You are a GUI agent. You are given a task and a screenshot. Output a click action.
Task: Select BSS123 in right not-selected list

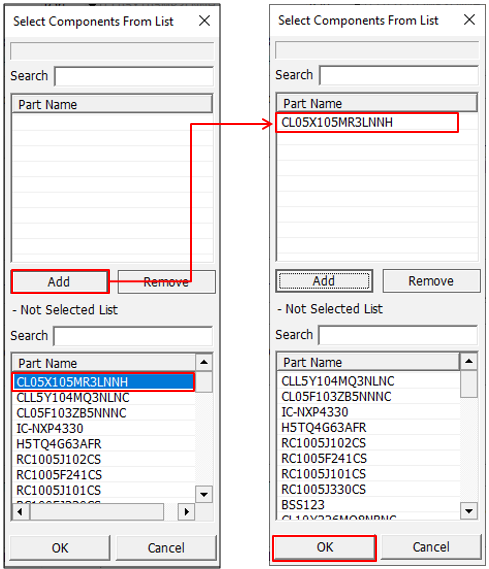pyautogui.click(x=368, y=505)
